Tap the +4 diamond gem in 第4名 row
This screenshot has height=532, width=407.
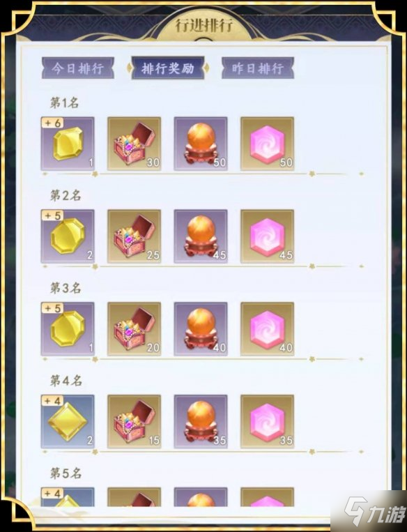(x=68, y=422)
